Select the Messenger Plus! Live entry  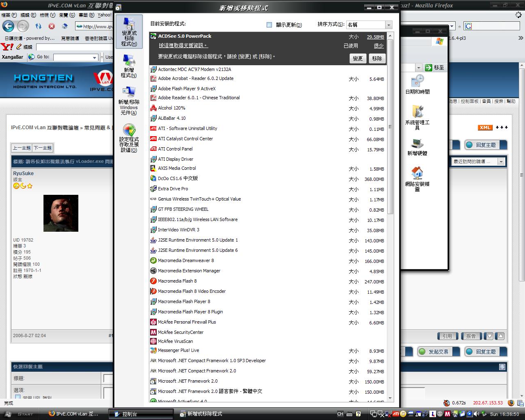[267, 351]
